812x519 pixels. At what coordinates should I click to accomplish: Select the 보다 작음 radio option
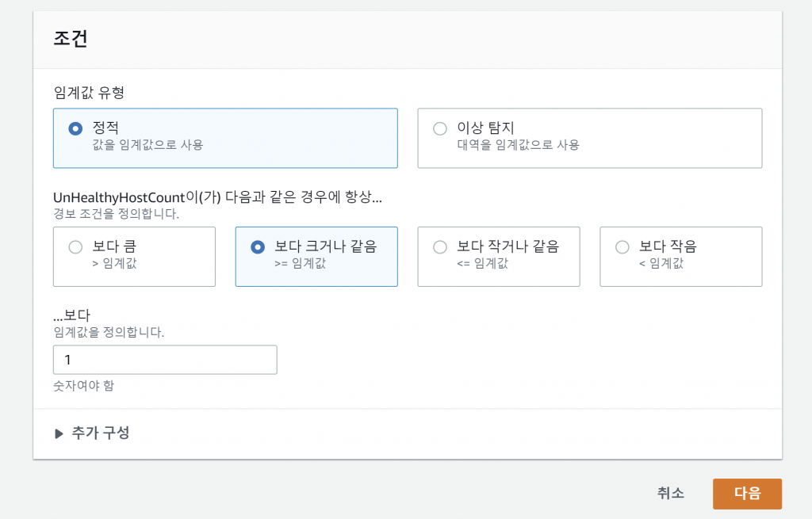tap(622, 247)
